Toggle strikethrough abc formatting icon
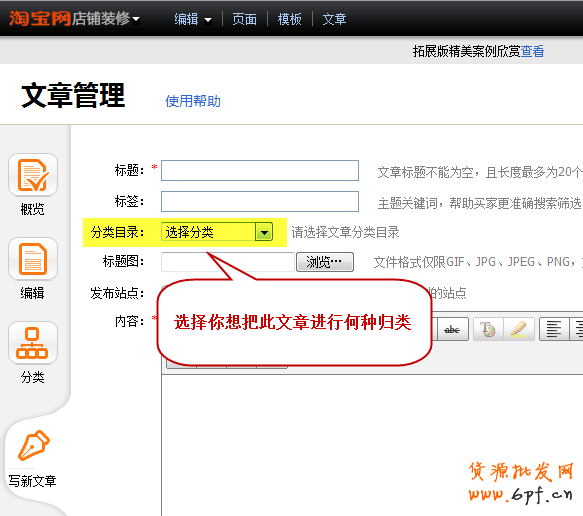583x516 pixels. click(452, 329)
